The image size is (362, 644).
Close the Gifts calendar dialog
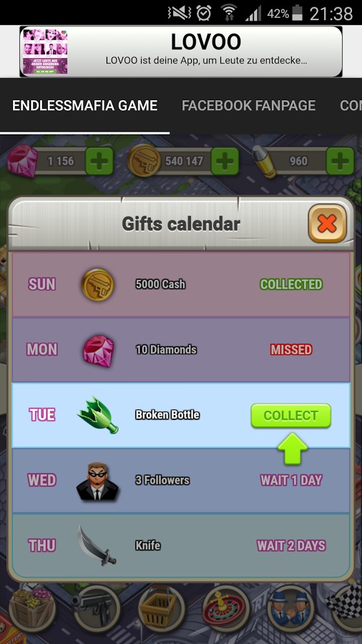point(327,223)
